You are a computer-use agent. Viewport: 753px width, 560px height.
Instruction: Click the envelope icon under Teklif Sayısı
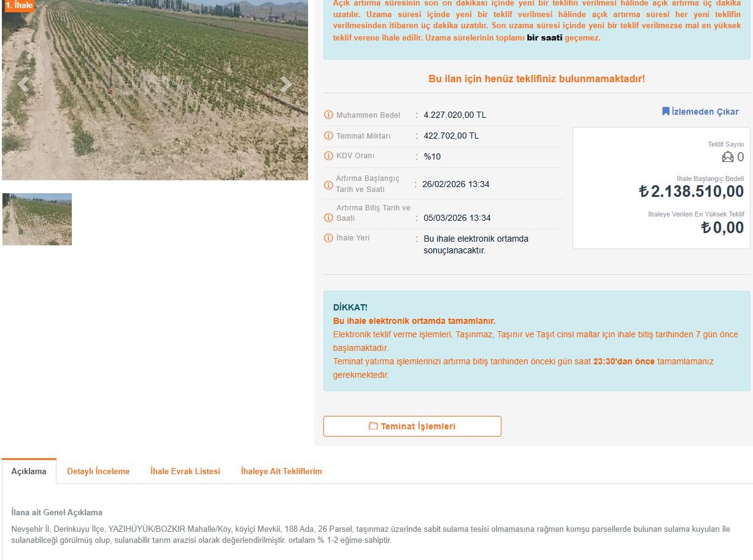[x=728, y=157]
